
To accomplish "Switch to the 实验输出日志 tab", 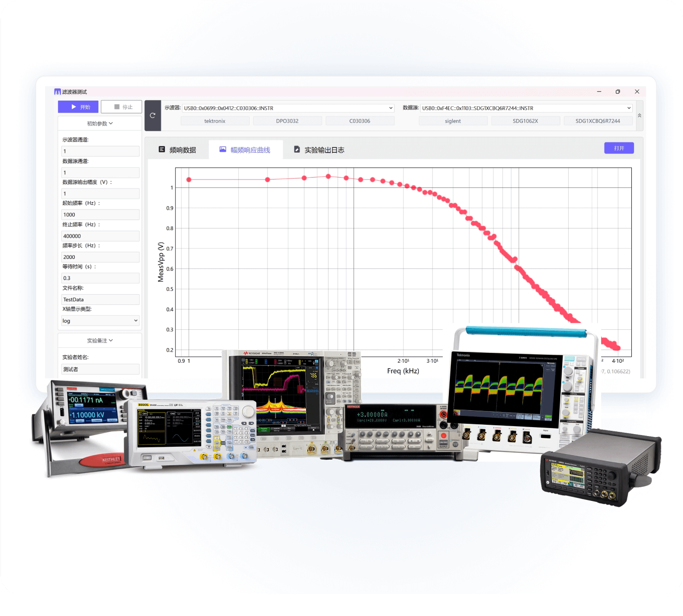I will [x=319, y=150].
